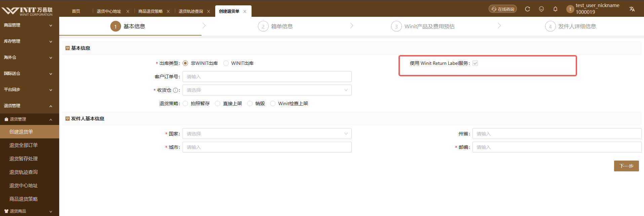Open the language translation icon
Screen dimensions: 644x216
(x=632, y=9)
